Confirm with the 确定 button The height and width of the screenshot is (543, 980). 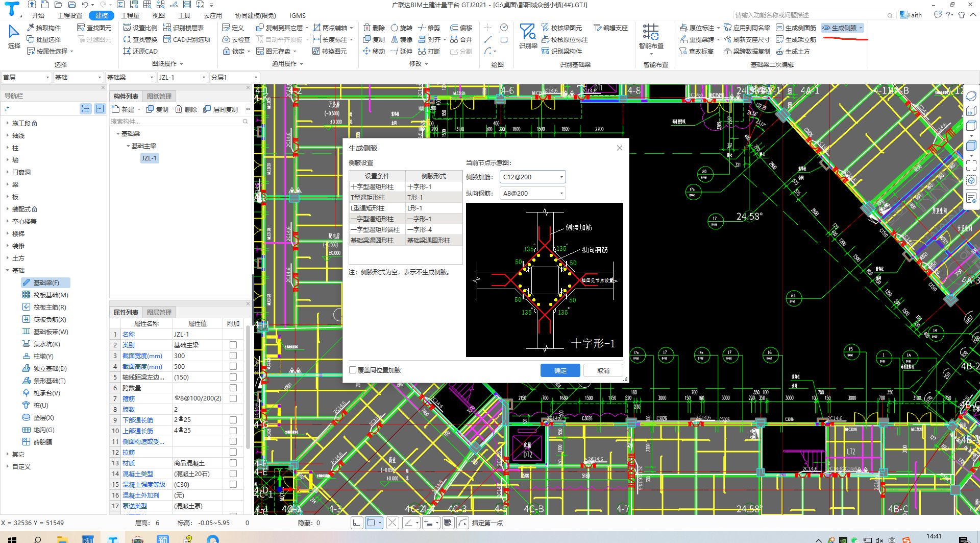[x=560, y=370]
